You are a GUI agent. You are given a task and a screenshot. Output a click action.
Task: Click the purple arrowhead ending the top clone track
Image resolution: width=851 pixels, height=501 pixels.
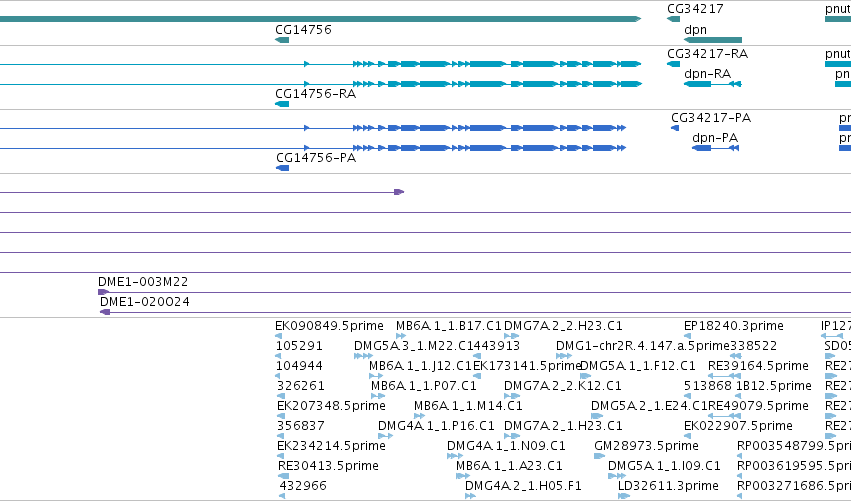pyautogui.click(x=399, y=192)
